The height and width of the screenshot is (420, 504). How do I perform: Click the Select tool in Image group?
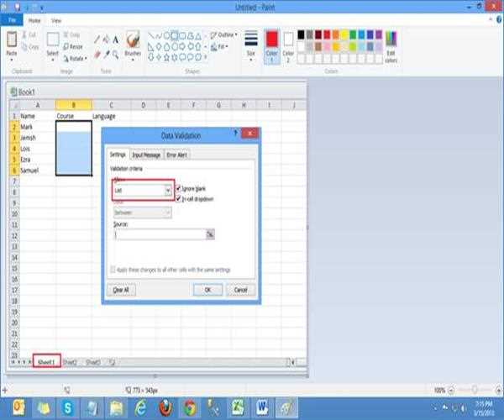pyautogui.click(x=52, y=44)
